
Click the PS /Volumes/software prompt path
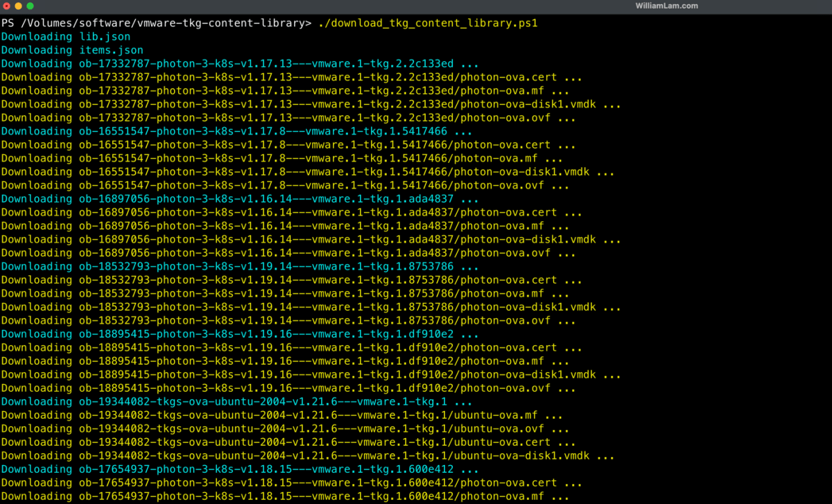pos(156,23)
